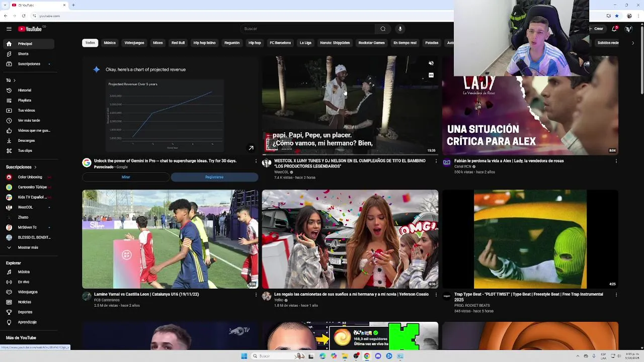Viewport: 644px width, 362px height.
Task: Click the search magnifier button
Action: pyautogui.click(x=383, y=29)
